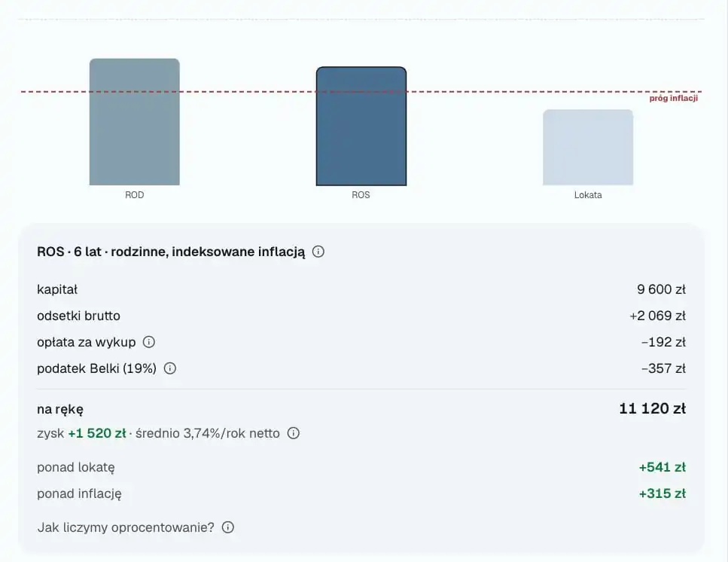Click the opłata za wykup label
The height and width of the screenshot is (562, 728).
(x=87, y=342)
